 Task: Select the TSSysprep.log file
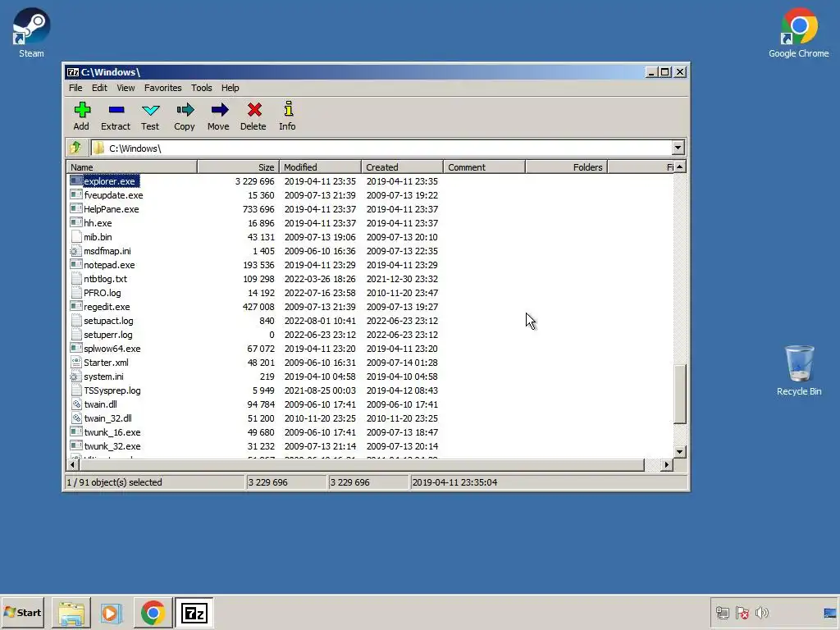pyautogui.click(x=112, y=390)
